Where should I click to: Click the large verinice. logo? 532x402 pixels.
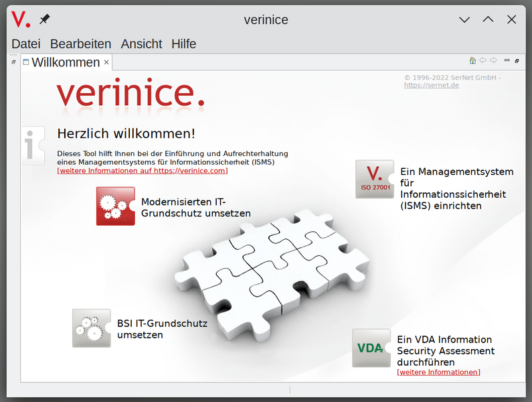click(x=130, y=93)
